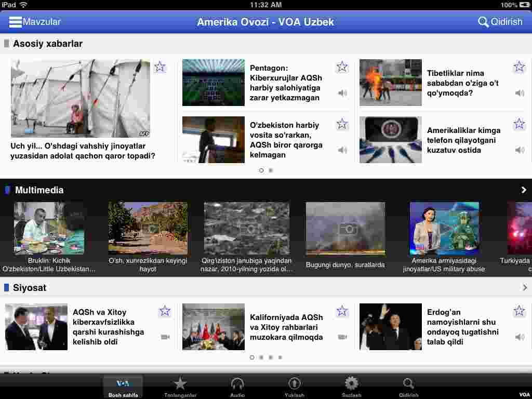Star the Kaliforniyada AQSh va Xitoy article
The width and height of the screenshot is (532, 399).
(342, 311)
